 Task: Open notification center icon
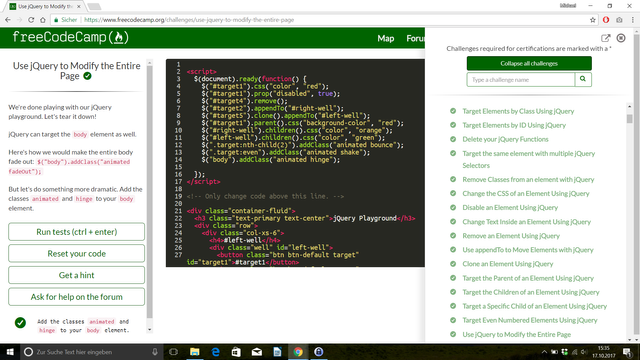click(x=628, y=352)
